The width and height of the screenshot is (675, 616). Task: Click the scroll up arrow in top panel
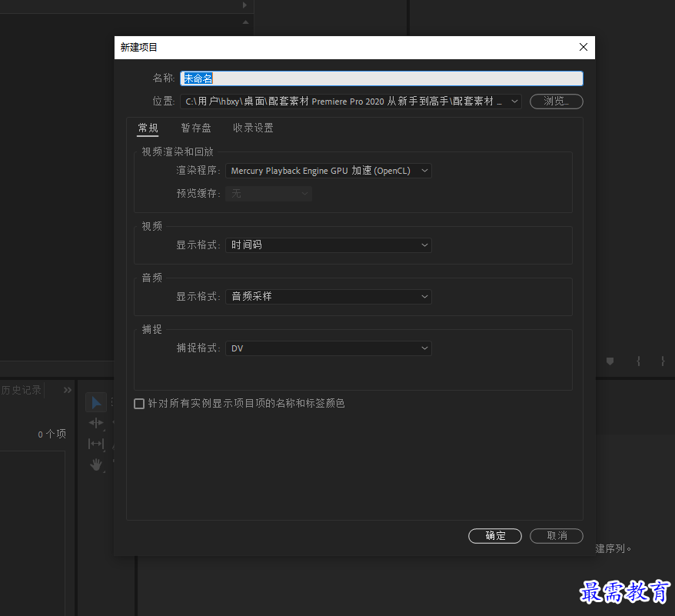[x=245, y=22]
